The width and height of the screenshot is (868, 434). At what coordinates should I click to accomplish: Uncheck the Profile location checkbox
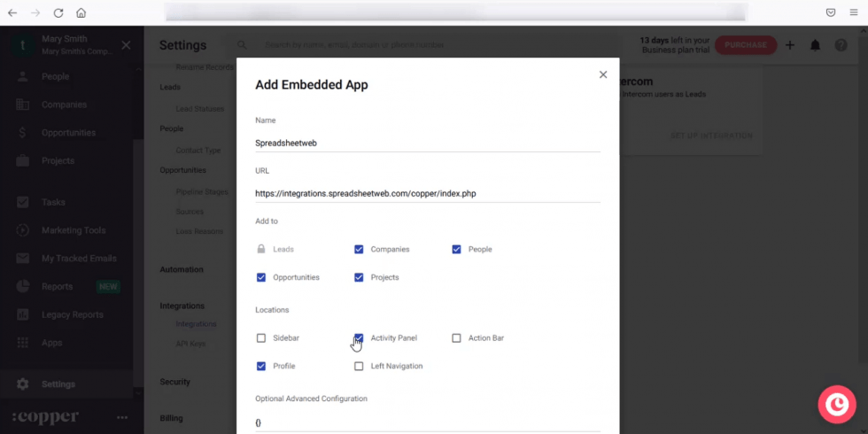pos(261,366)
